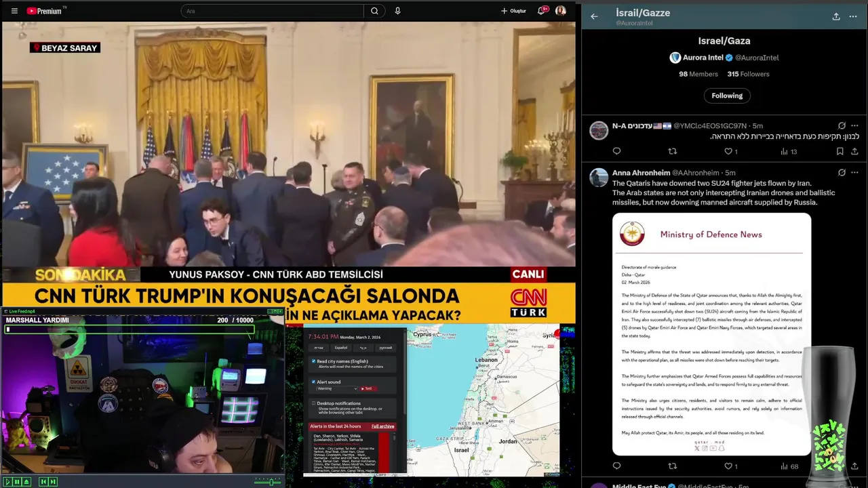Screen dimensions: 868x488
Task: Share the İsrail/Gazze list from header
Action: (x=836, y=16)
